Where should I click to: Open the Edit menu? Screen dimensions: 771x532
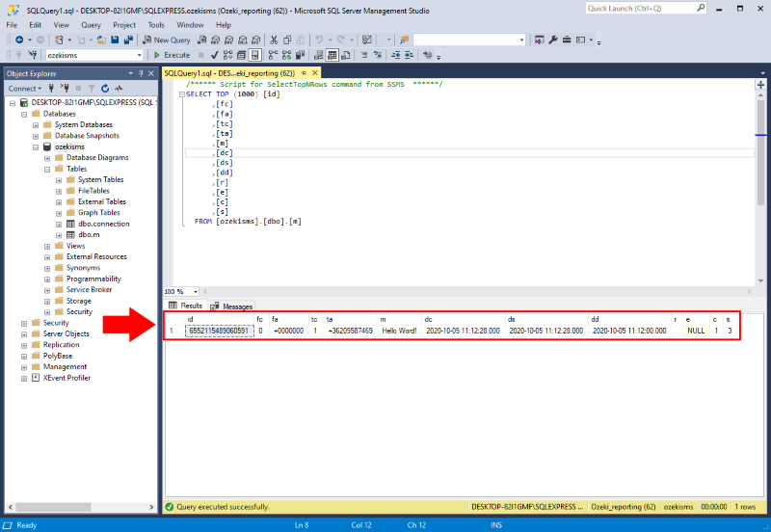click(x=36, y=25)
